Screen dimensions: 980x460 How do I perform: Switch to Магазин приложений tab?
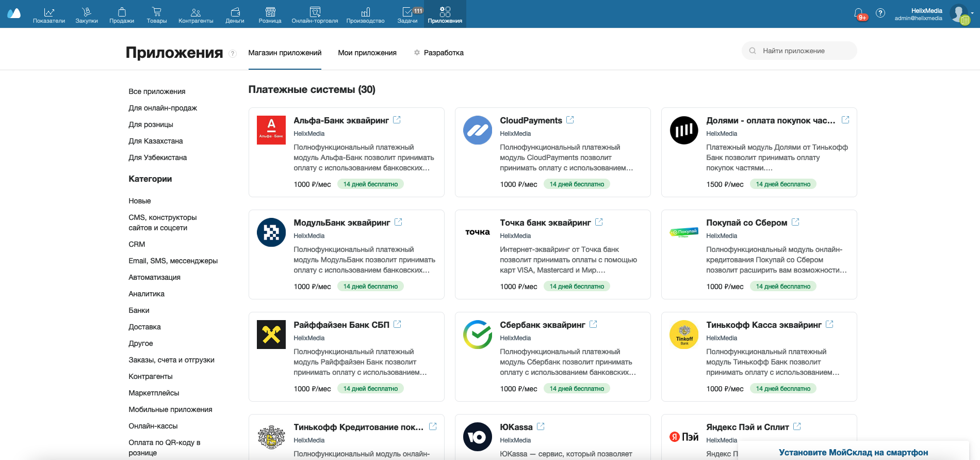coord(285,53)
